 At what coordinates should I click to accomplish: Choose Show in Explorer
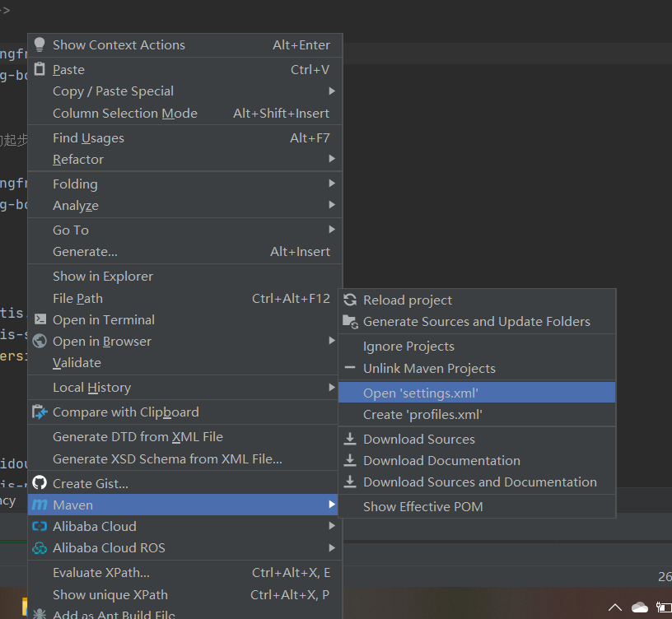[184, 277]
